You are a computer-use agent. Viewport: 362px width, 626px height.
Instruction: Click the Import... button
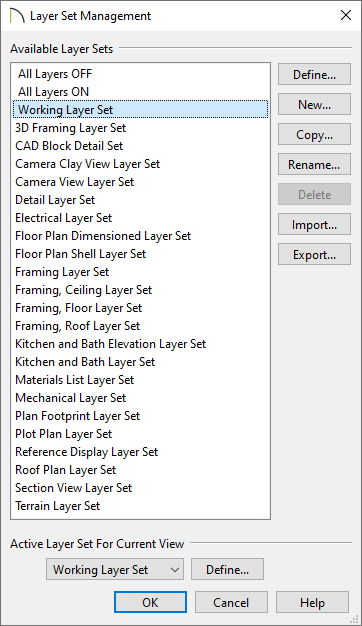click(315, 224)
